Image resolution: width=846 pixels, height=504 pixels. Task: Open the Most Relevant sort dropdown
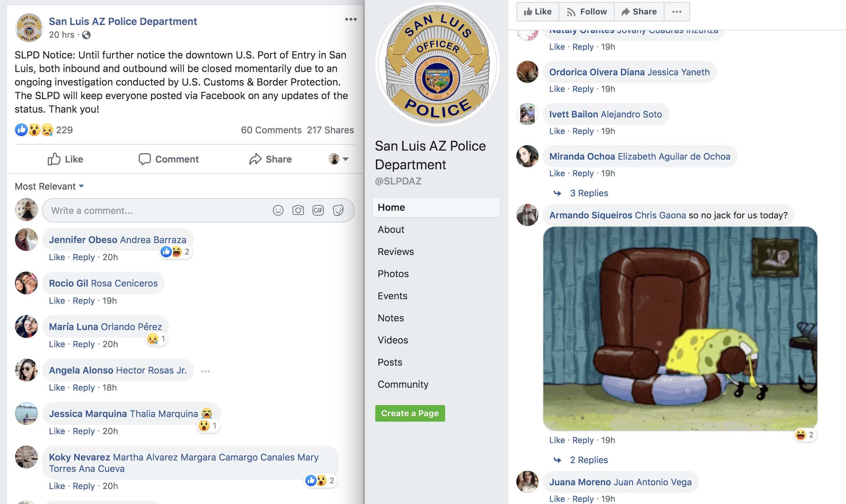49,186
